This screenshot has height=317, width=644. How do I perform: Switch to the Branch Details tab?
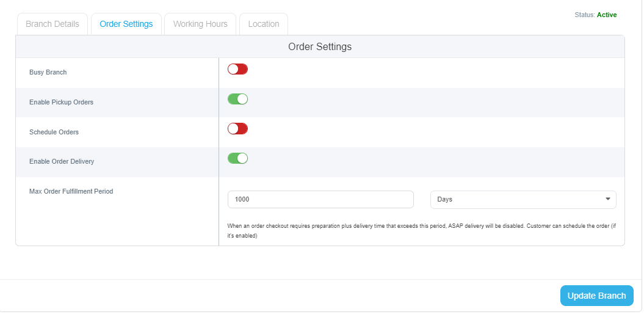tap(52, 24)
